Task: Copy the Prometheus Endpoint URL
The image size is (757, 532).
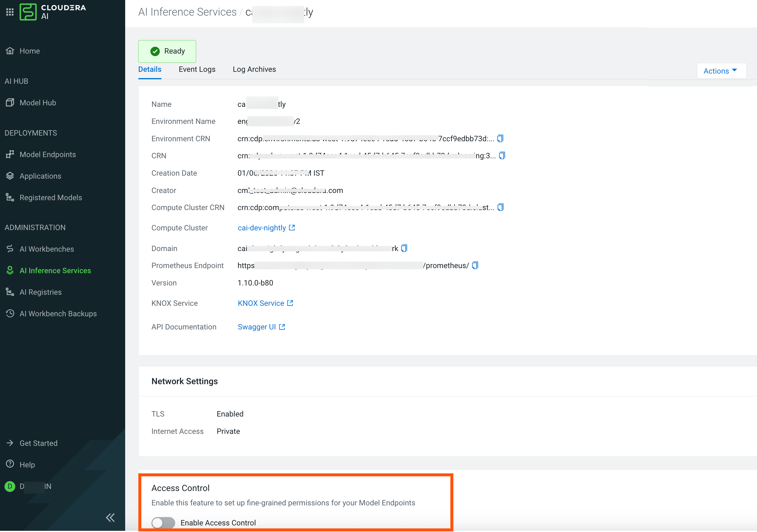Action: [x=475, y=265]
